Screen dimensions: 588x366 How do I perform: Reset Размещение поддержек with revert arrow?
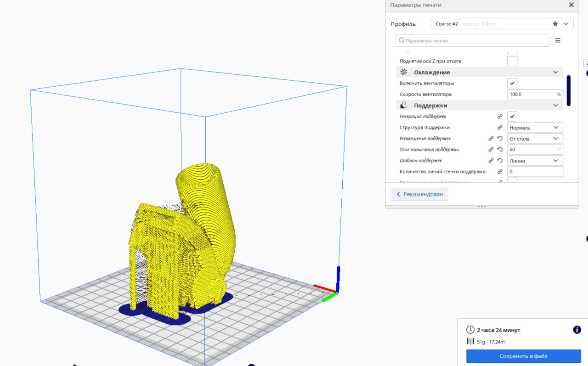(500, 138)
